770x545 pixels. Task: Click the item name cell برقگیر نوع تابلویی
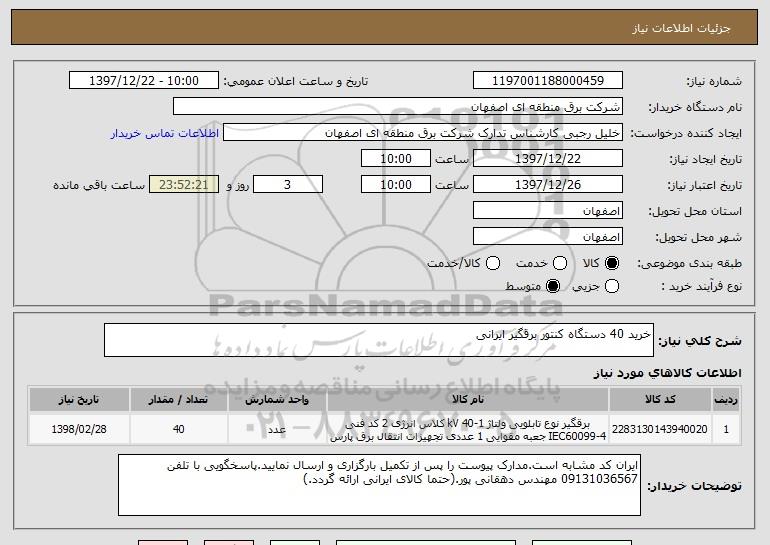tap(468, 429)
